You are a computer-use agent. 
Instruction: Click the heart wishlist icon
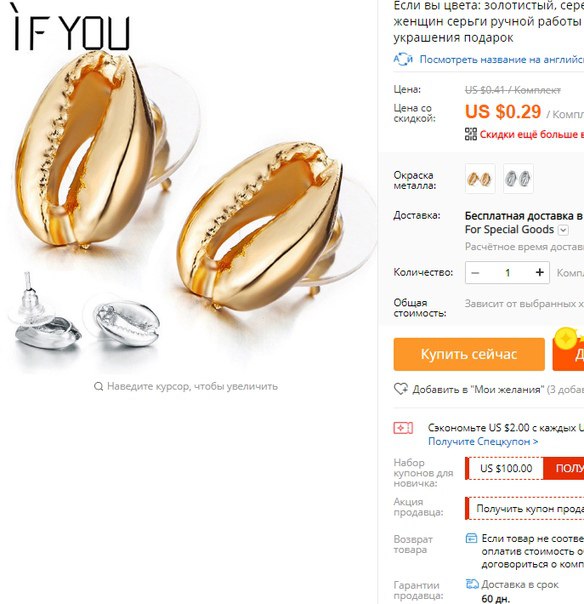click(x=401, y=389)
